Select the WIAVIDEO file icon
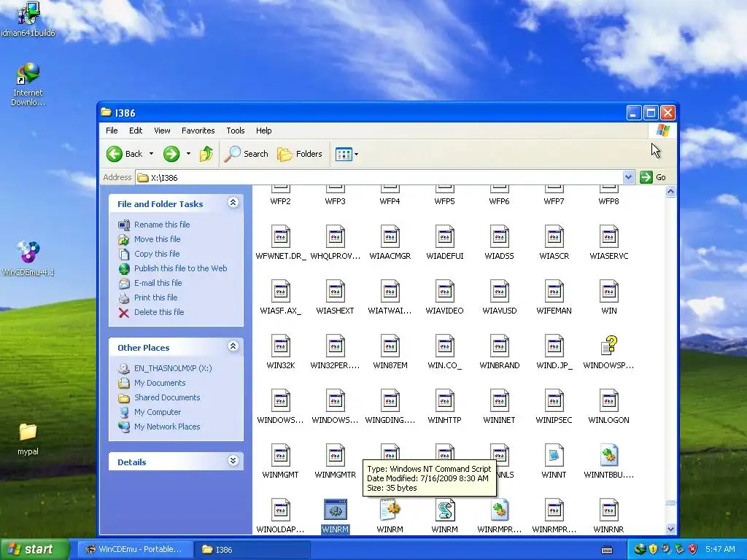This screenshot has height=560, width=747. tap(444, 292)
